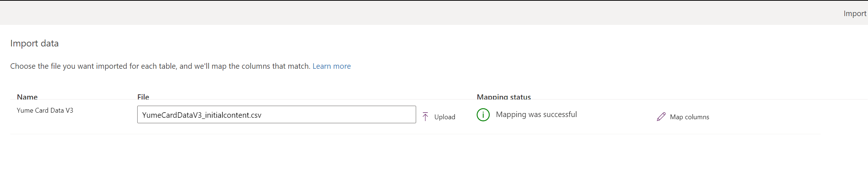Open Map columns for Yume Card Data
Image resolution: width=868 pixels, height=177 pixels.
point(683,117)
